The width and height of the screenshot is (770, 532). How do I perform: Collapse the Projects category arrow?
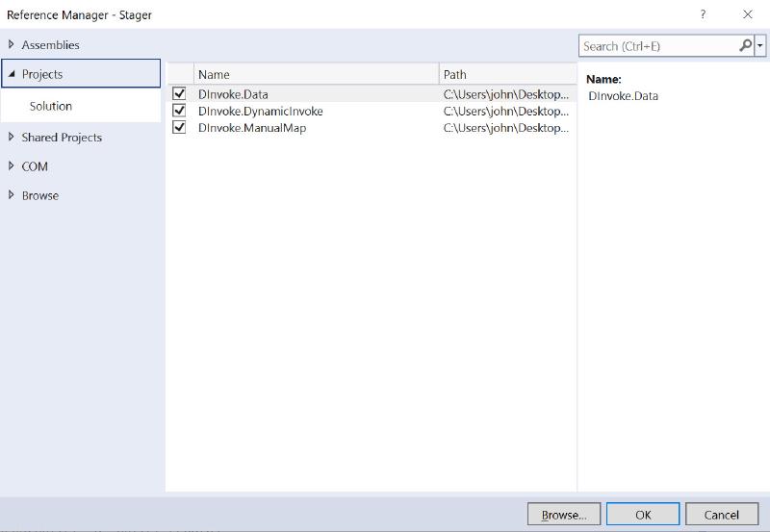pyautogui.click(x=12, y=74)
